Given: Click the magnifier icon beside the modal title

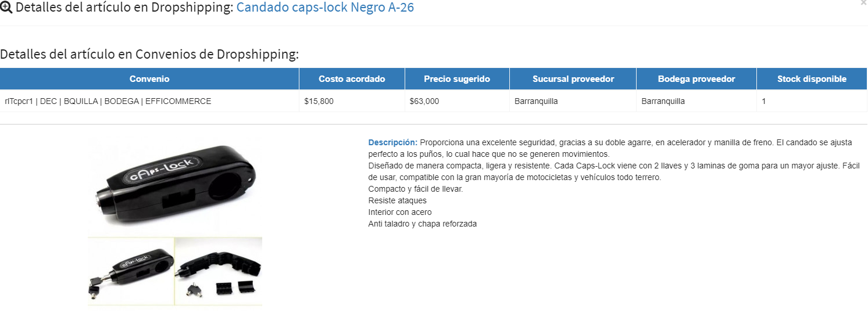Looking at the screenshot, I should coord(6,8).
